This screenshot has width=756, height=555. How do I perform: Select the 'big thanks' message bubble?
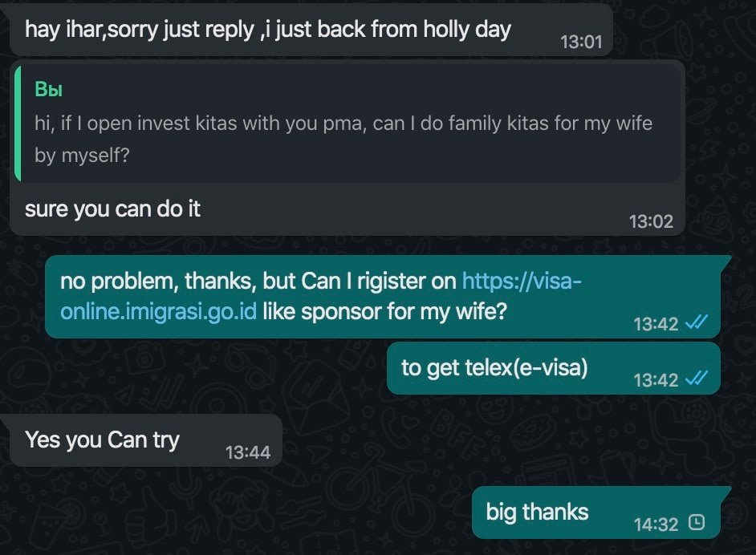pos(596,512)
